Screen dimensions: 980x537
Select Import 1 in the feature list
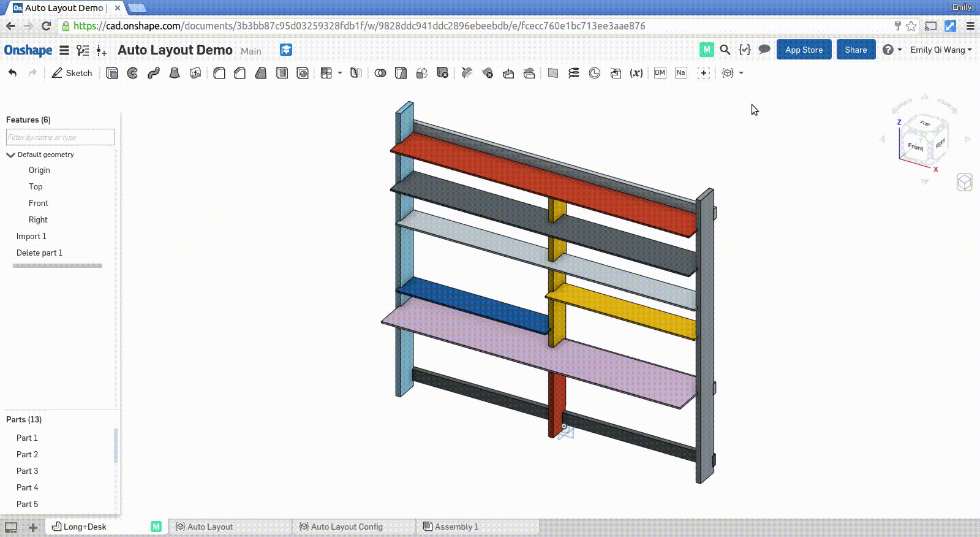[x=31, y=236]
